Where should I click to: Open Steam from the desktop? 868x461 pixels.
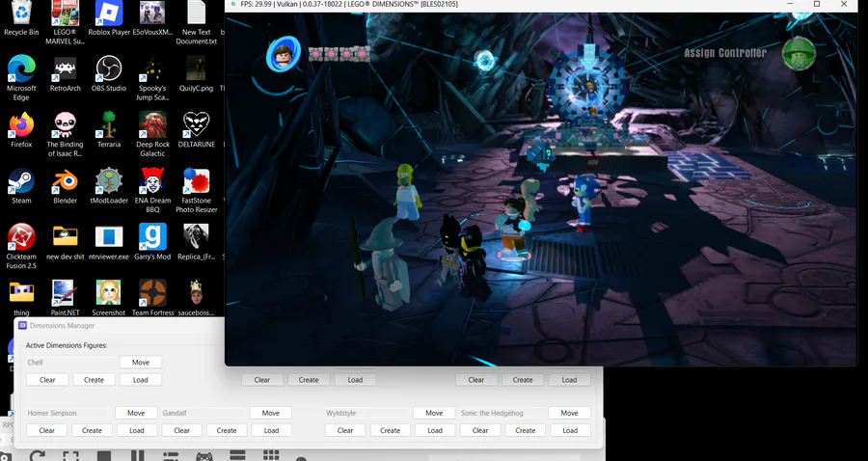pos(21,186)
